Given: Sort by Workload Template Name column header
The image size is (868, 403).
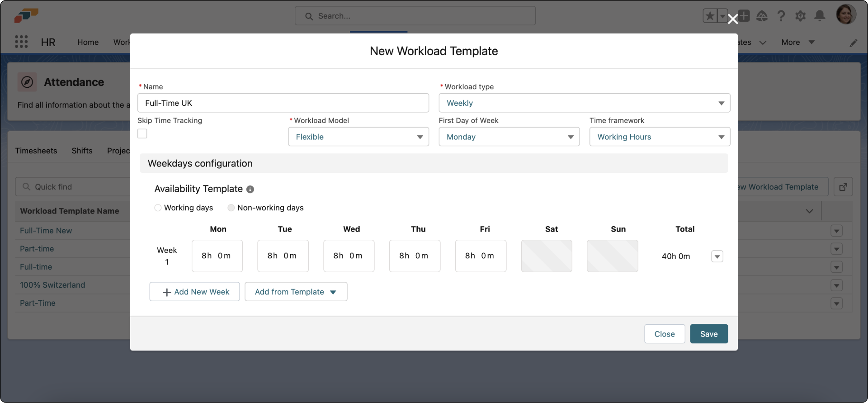Looking at the screenshot, I should coord(69,211).
